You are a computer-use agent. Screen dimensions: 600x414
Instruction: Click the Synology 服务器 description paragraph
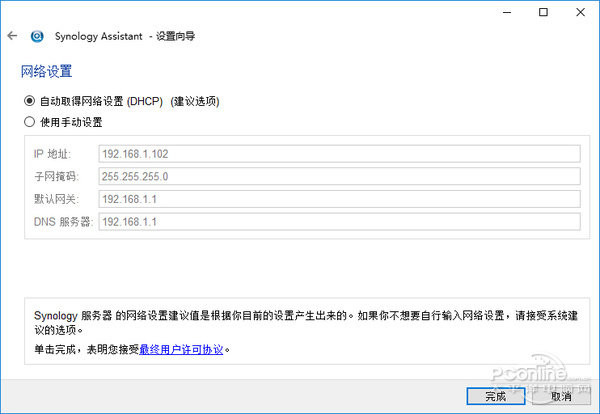[x=305, y=323]
